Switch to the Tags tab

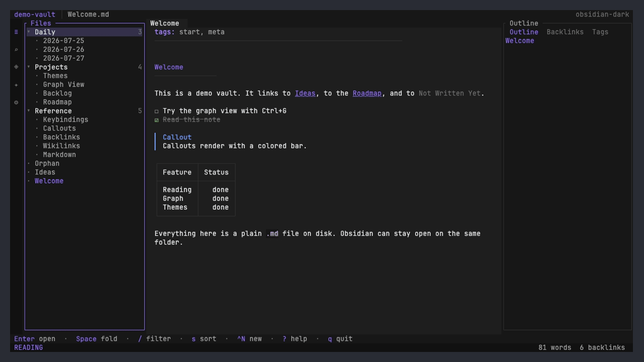tap(600, 32)
